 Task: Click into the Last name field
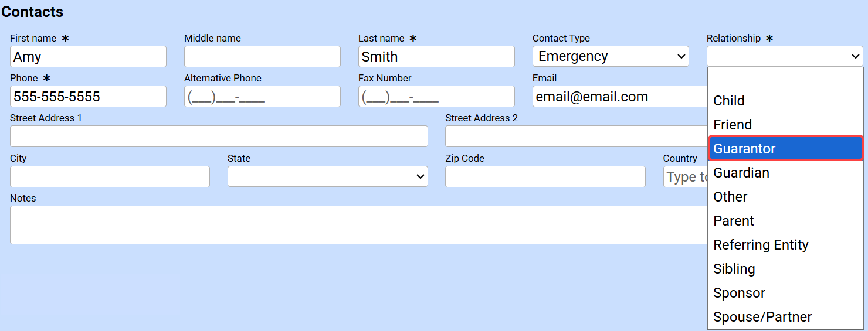tap(436, 57)
